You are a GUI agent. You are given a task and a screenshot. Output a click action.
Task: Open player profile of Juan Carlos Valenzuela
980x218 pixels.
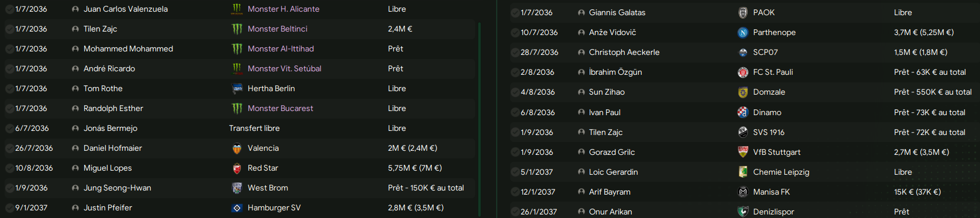tap(126, 9)
